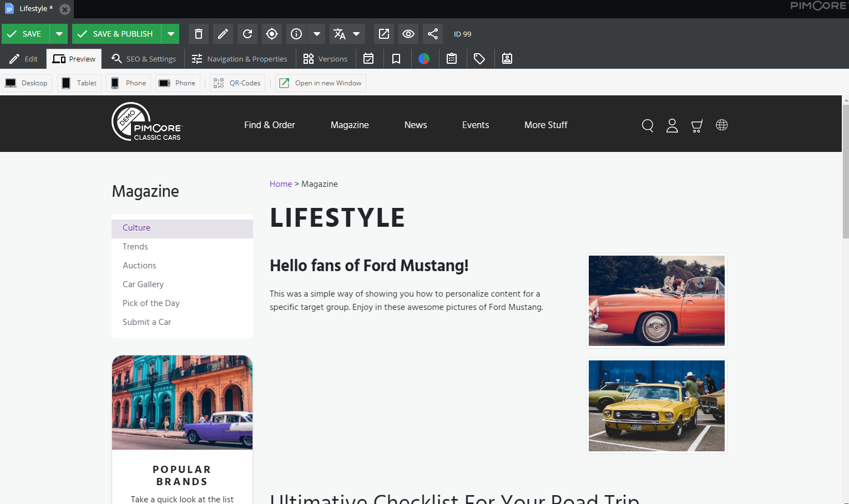Click the yellow Mustang photo
The width and height of the screenshot is (849, 504).
click(656, 406)
